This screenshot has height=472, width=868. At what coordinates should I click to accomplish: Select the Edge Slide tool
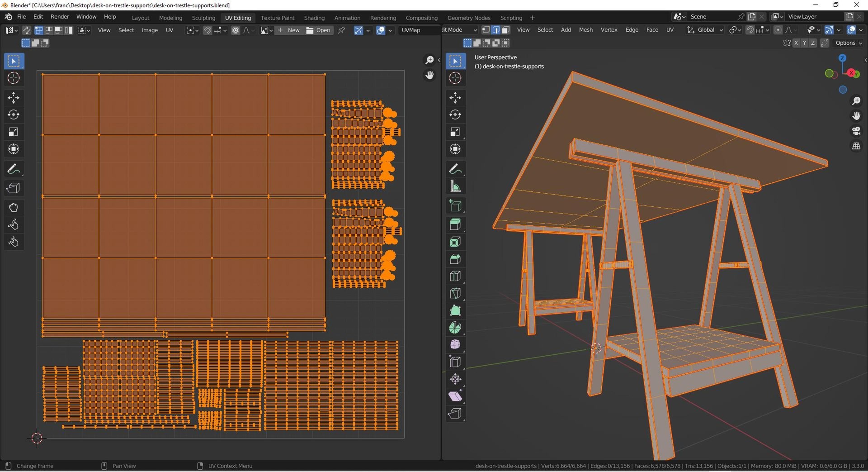click(x=455, y=362)
